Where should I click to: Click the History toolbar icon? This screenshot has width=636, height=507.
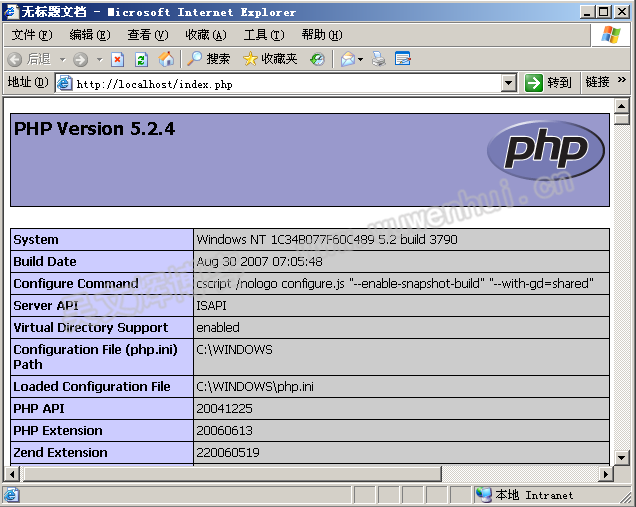(317, 59)
